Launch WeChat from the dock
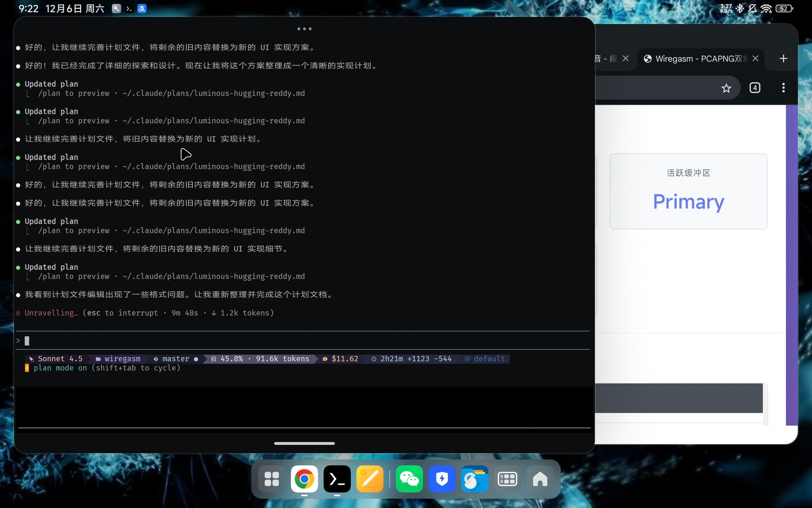The image size is (812, 508). coord(409,479)
